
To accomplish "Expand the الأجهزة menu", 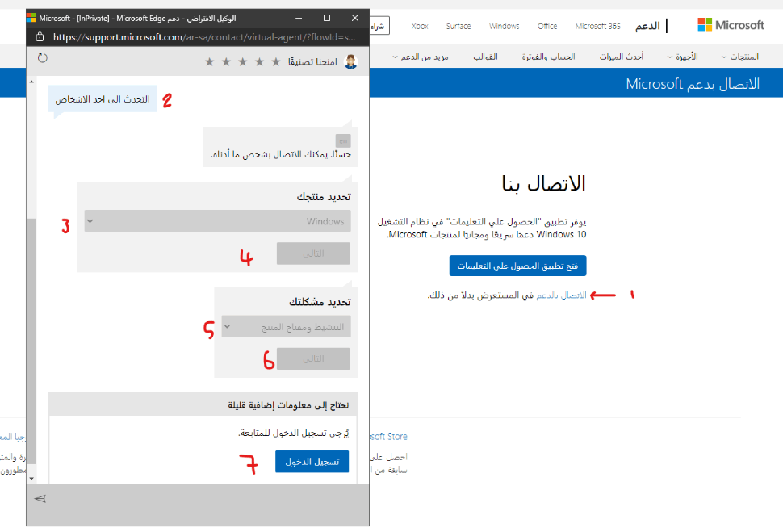I will click(x=683, y=57).
